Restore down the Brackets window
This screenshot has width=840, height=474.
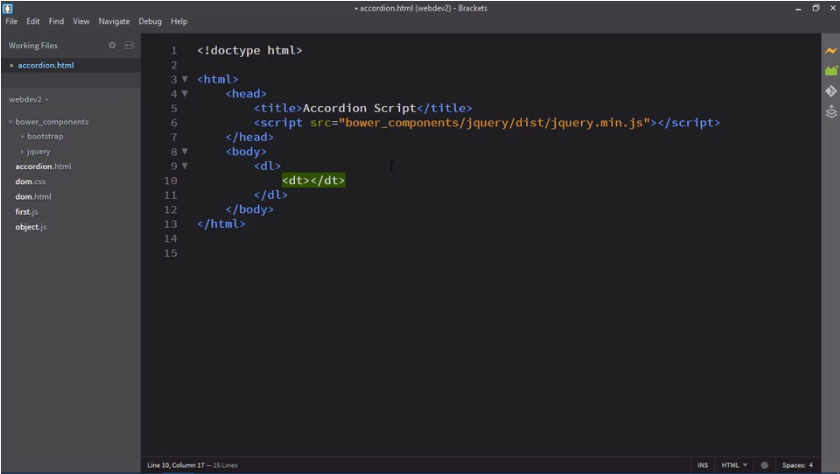[x=815, y=8]
